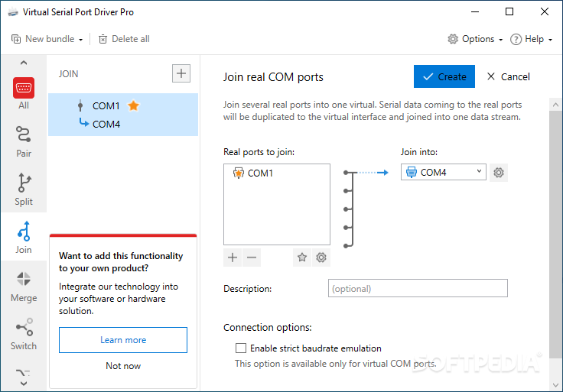Viewport: 563px width, 392px height.
Task: Enable strict baudrate emulation checkbox
Action: (241, 348)
